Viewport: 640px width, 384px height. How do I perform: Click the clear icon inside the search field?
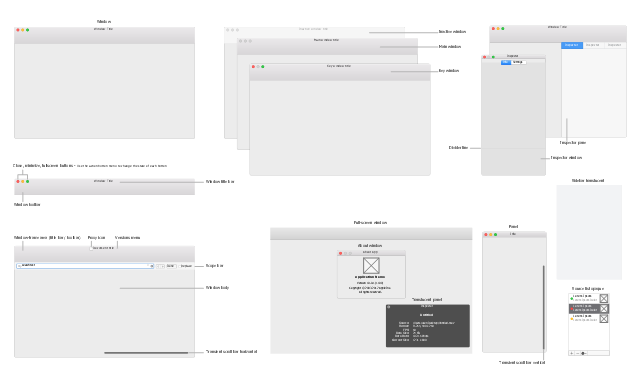[151, 266]
